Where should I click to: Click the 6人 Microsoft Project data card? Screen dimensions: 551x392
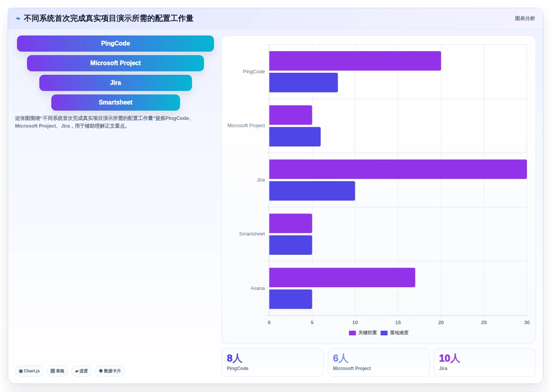[379, 362]
